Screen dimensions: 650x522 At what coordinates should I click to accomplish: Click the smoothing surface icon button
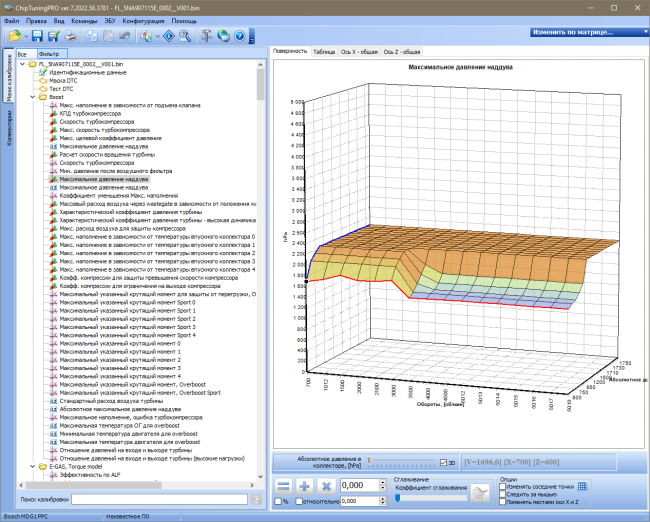coord(480,493)
